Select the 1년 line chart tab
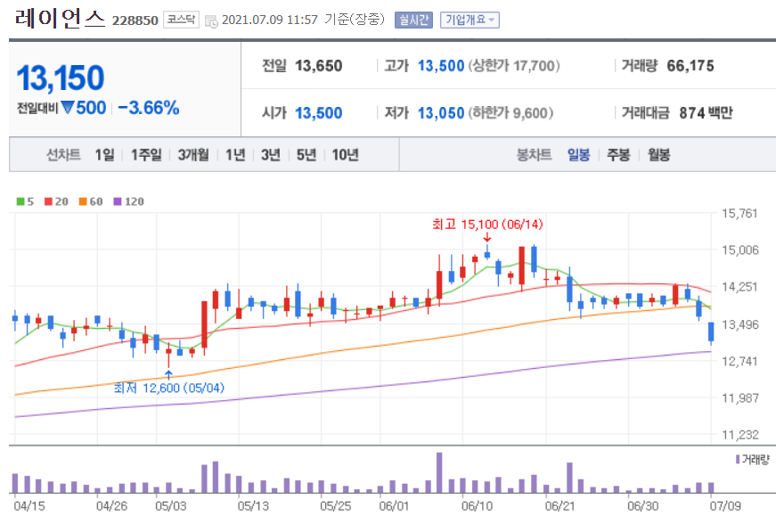Viewport: 776px width, 532px height. (235, 155)
